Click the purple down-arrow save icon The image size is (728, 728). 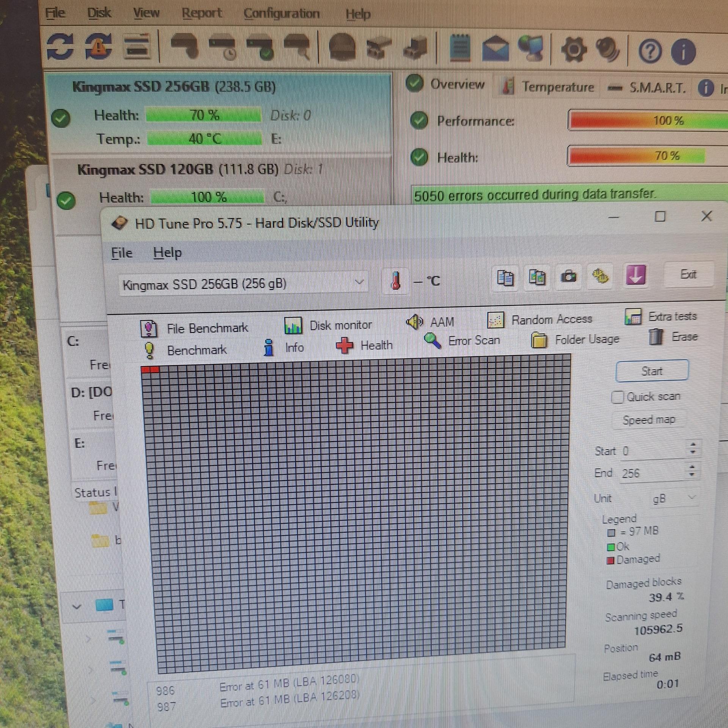635,275
